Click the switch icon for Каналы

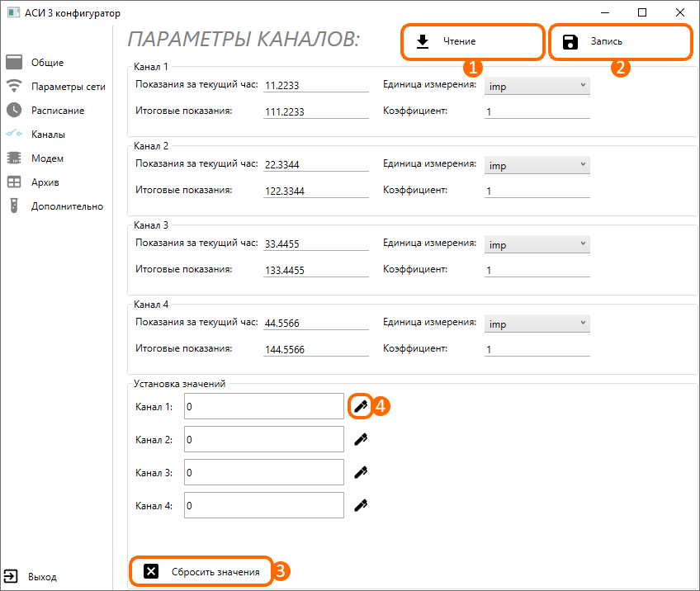coord(14,134)
